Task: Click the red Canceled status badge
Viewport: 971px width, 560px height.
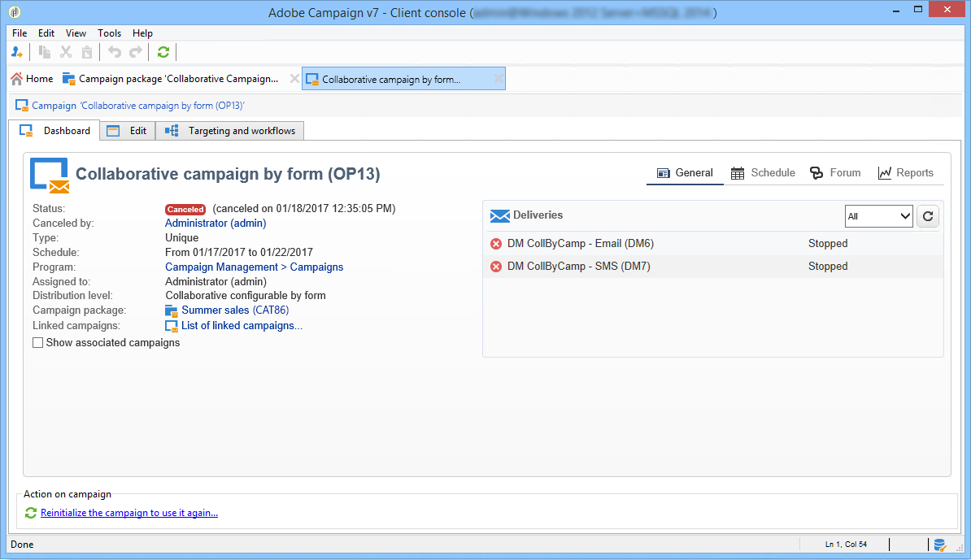Action: pos(185,209)
